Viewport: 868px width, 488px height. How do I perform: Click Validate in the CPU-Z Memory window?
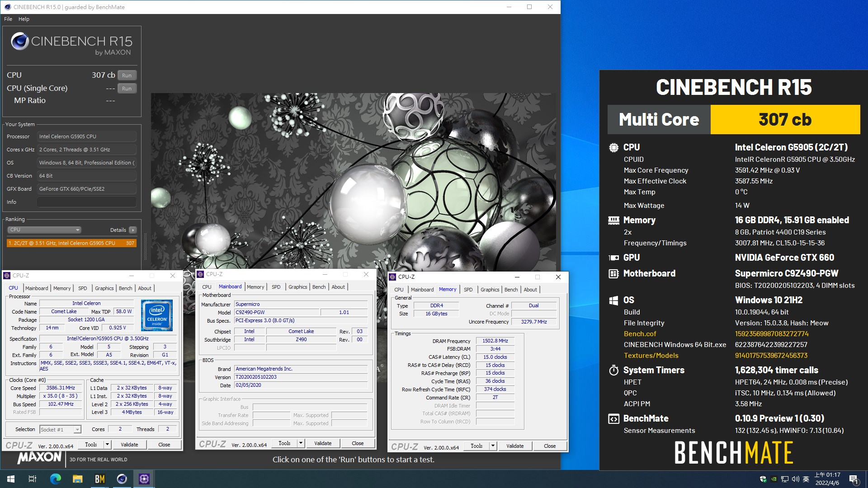515,446
